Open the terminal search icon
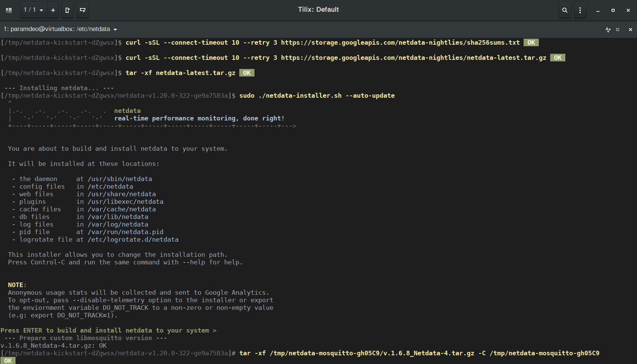The image size is (637, 364). coord(565,10)
